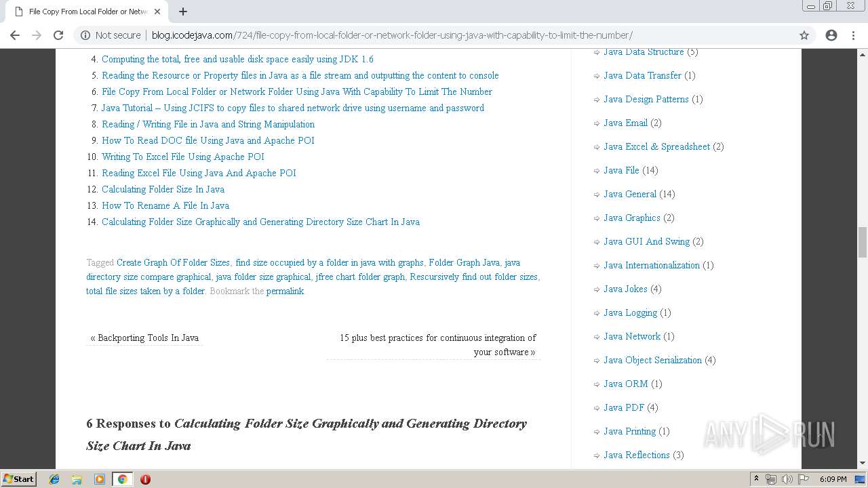The image size is (868, 488).
Task: Click the volume speaker tray icon
Action: [787, 479]
